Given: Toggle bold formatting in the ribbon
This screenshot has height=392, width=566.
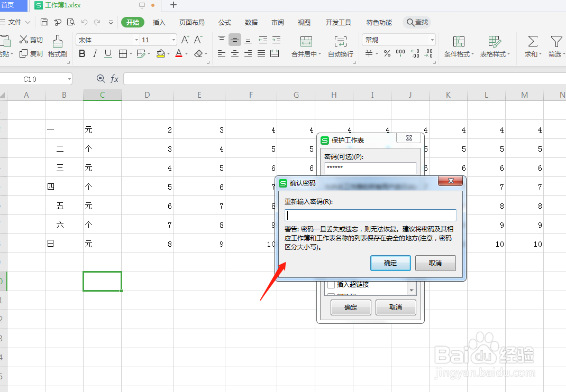Looking at the screenshot, I should pyautogui.click(x=81, y=53).
